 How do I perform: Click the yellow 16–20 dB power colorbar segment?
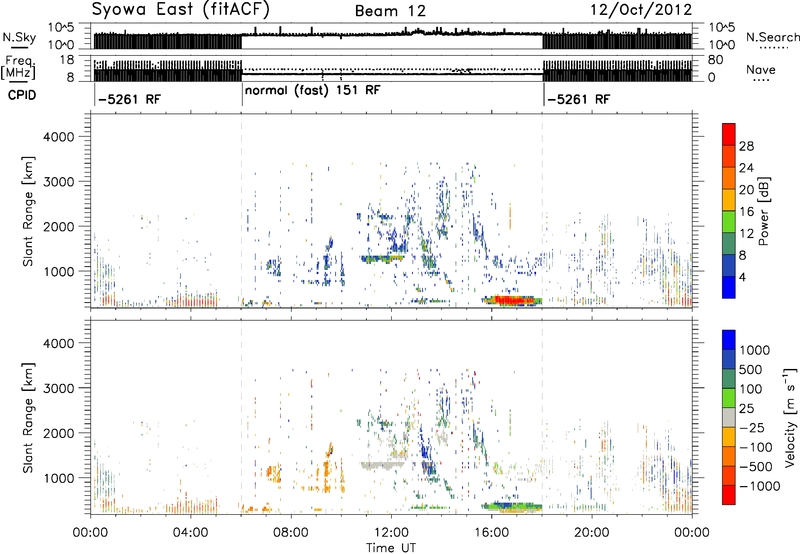[729, 199]
